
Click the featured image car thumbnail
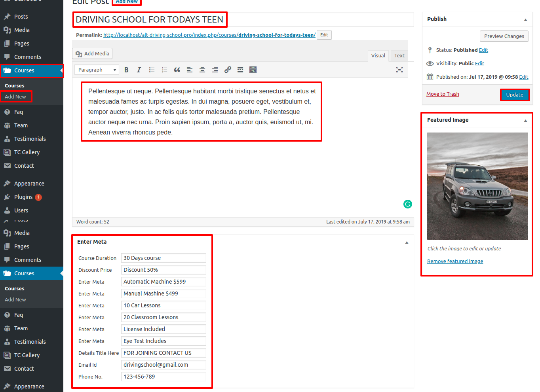pyautogui.click(x=477, y=186)
